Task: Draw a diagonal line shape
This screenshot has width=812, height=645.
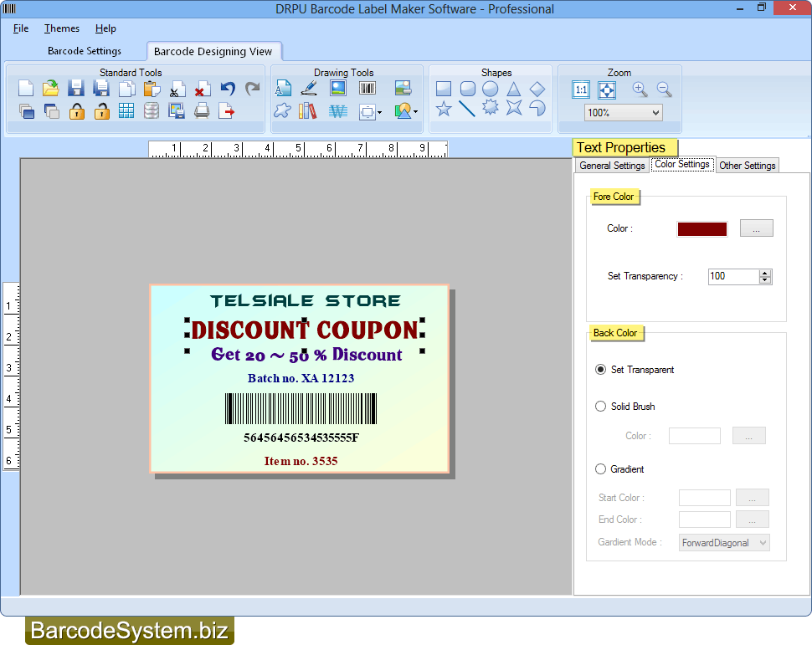Action: (x=466, y=110)
